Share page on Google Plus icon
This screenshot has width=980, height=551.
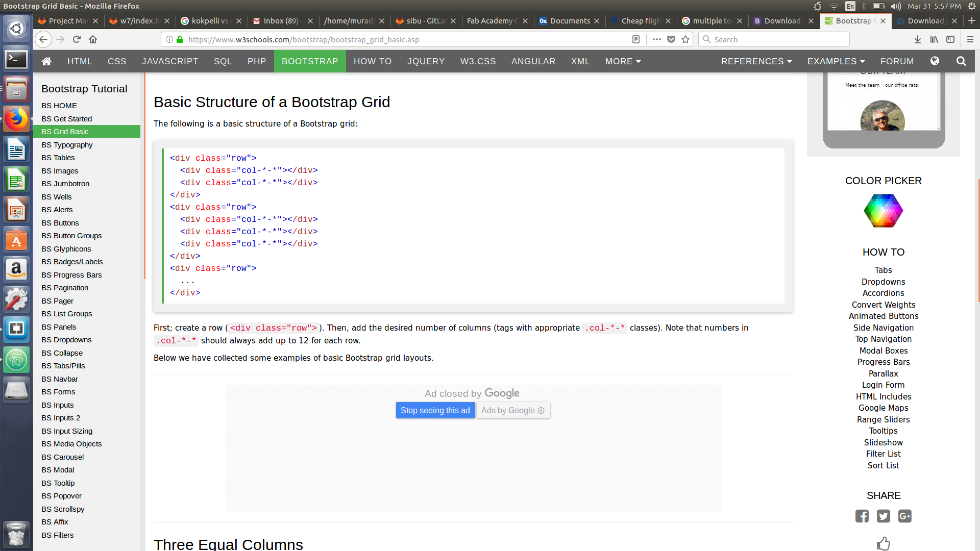[x=905, y=516]
